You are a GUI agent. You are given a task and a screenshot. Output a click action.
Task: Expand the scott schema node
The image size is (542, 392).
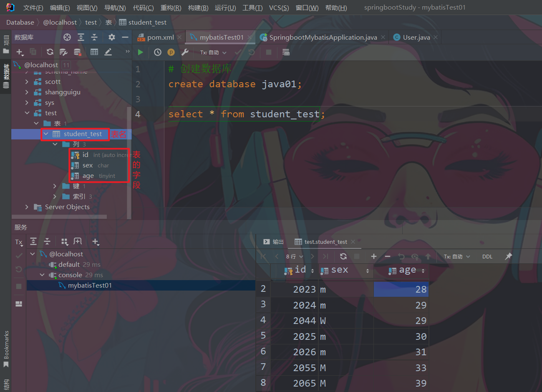tap(27, 82)
